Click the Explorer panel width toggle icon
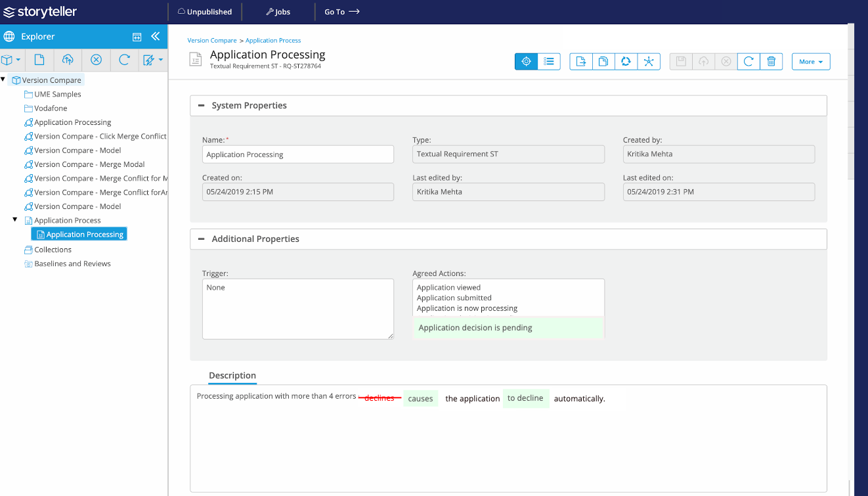 click(137, 37)
